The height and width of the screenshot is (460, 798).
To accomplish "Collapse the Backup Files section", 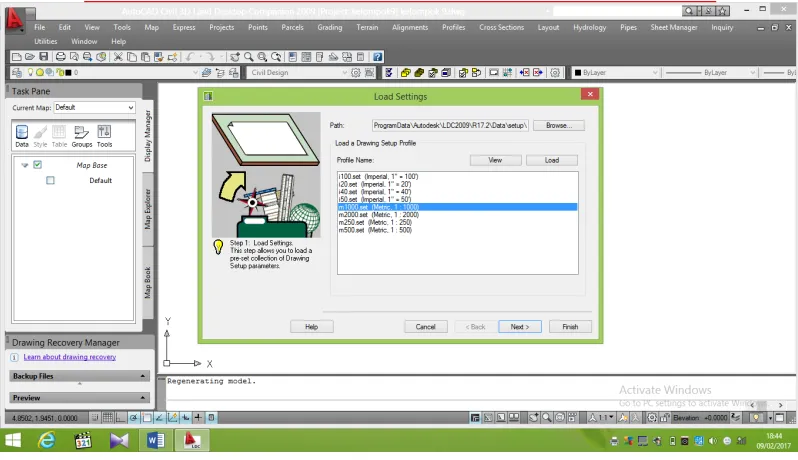I will coord(143,376).
